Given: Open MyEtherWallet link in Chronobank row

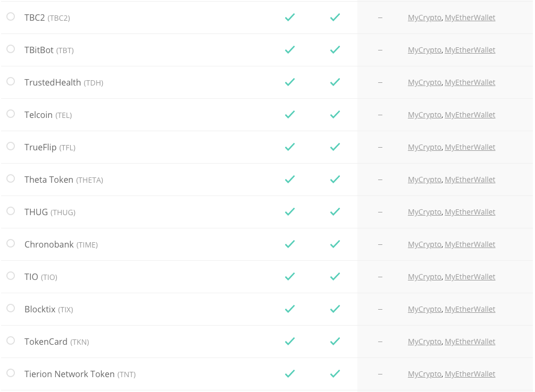Looking at the screenshot, I should point(470,244).
